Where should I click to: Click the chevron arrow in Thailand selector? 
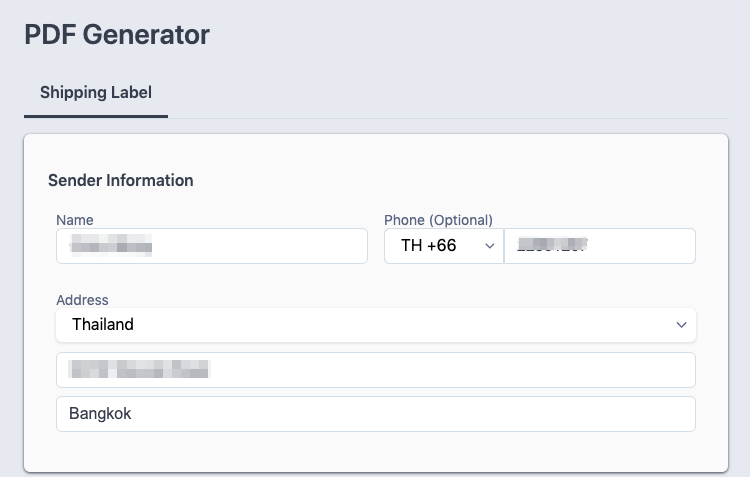tap(681, 325)
